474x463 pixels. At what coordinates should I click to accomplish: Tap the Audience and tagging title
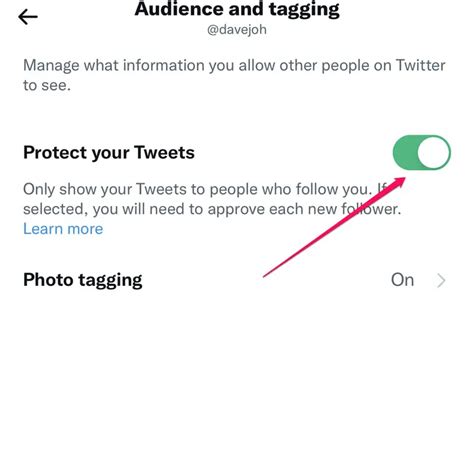pyautogui.click(x=237, y=9)
